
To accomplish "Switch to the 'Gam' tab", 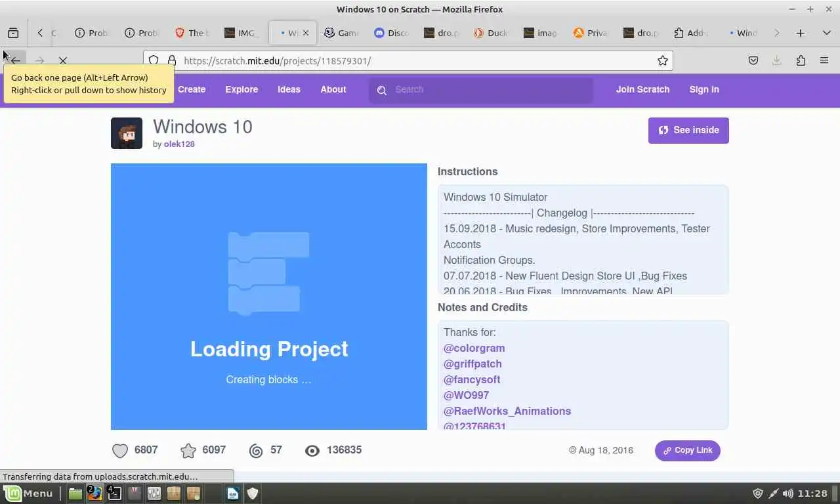I will point(341,33).
